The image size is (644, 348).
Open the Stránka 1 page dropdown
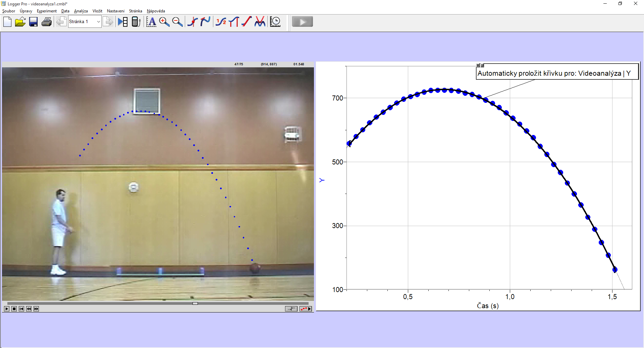point(85,22)
